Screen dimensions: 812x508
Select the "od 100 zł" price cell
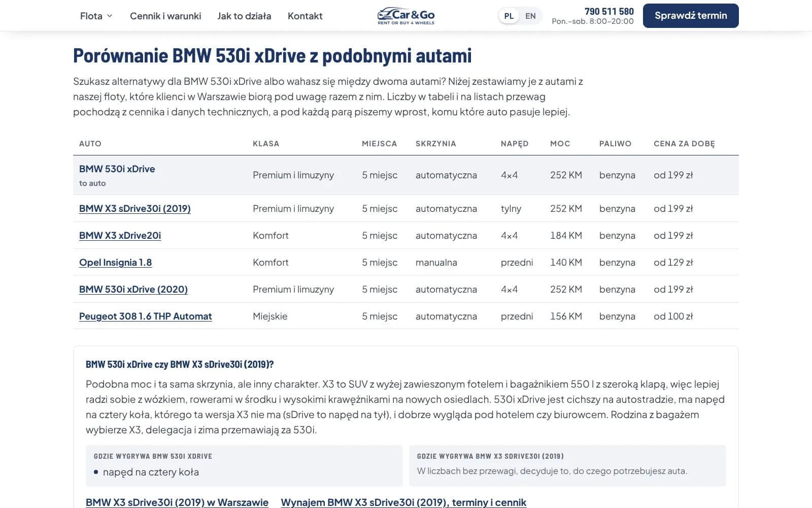coord(673,316)
